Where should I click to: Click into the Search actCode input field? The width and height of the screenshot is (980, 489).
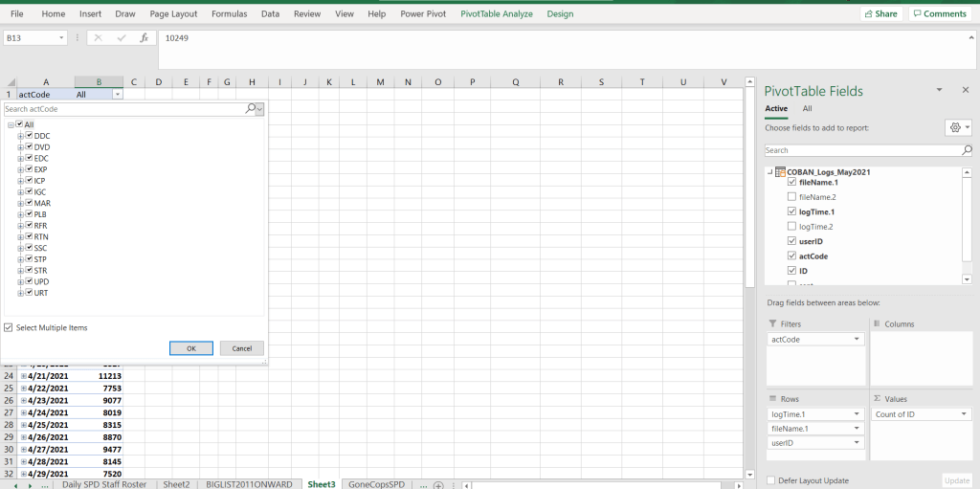[122, 109]
